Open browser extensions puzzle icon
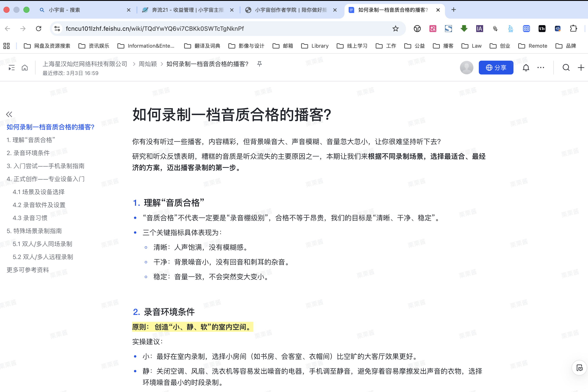The width and height of the screenshot is (588, 392). click(573, 29)
